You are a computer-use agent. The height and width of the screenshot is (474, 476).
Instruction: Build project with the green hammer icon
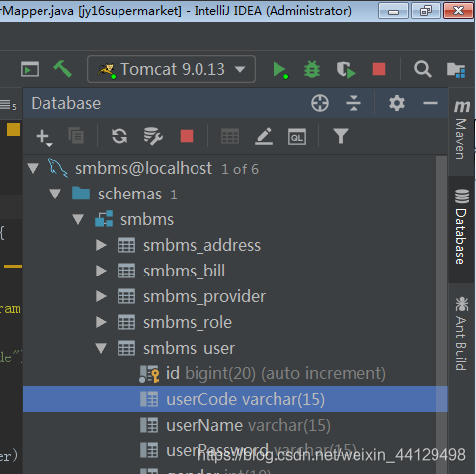click(x=63, y=69)
